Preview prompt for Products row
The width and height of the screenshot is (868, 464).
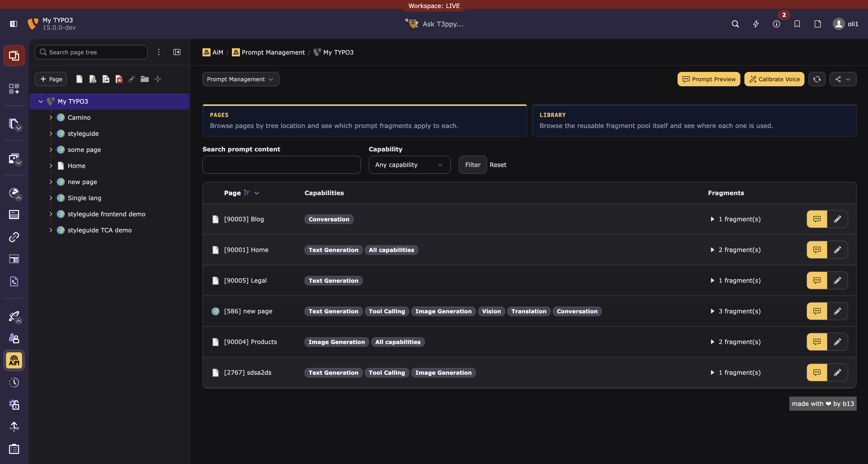point(817,342)
